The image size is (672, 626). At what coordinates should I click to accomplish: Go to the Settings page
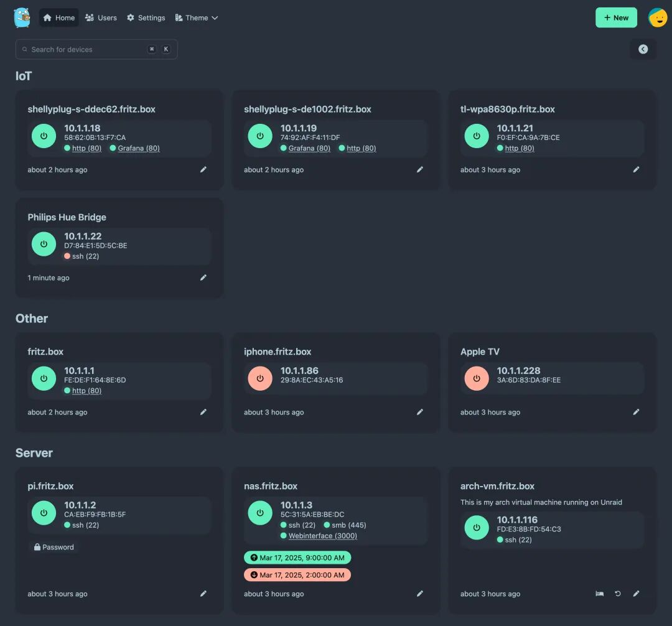pos(146,18)
